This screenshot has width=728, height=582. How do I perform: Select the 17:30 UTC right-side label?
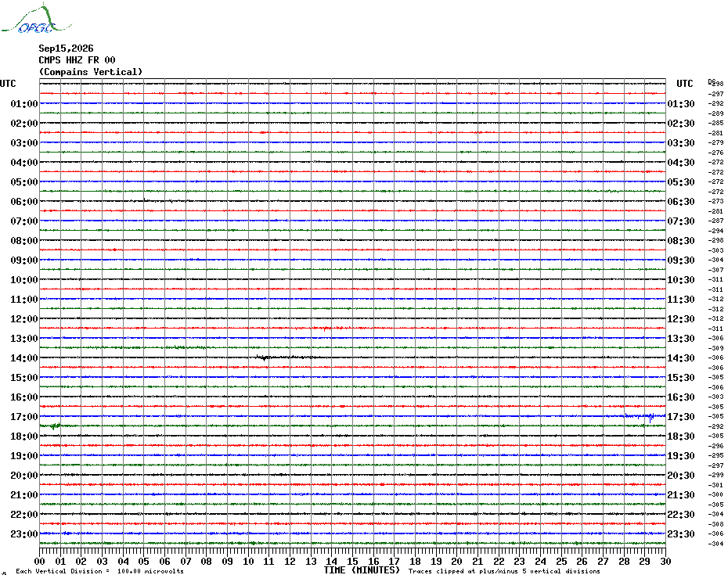681,417
